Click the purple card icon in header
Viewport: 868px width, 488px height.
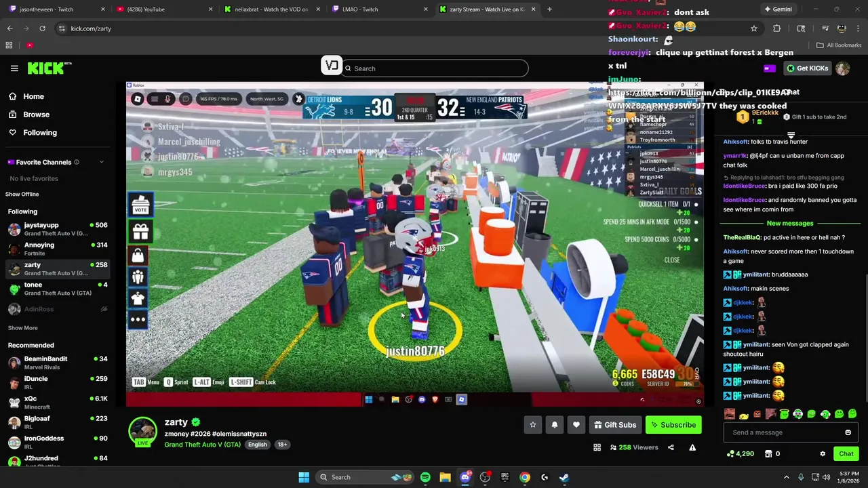769,68
